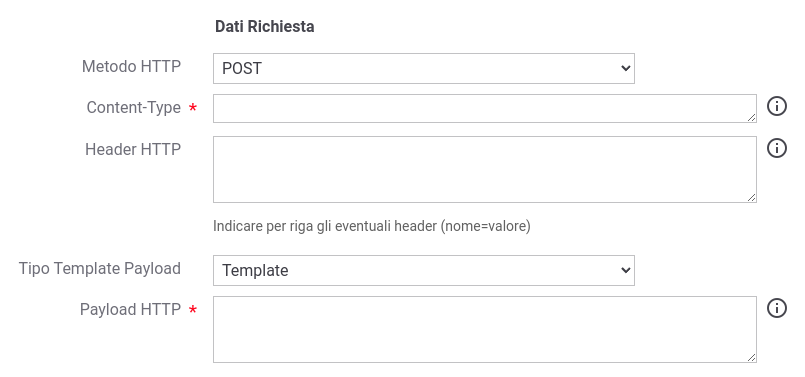This screenshot has width=805, height=377.
Task: Click the Header HTTP label
Action: [x=133, y=149]
